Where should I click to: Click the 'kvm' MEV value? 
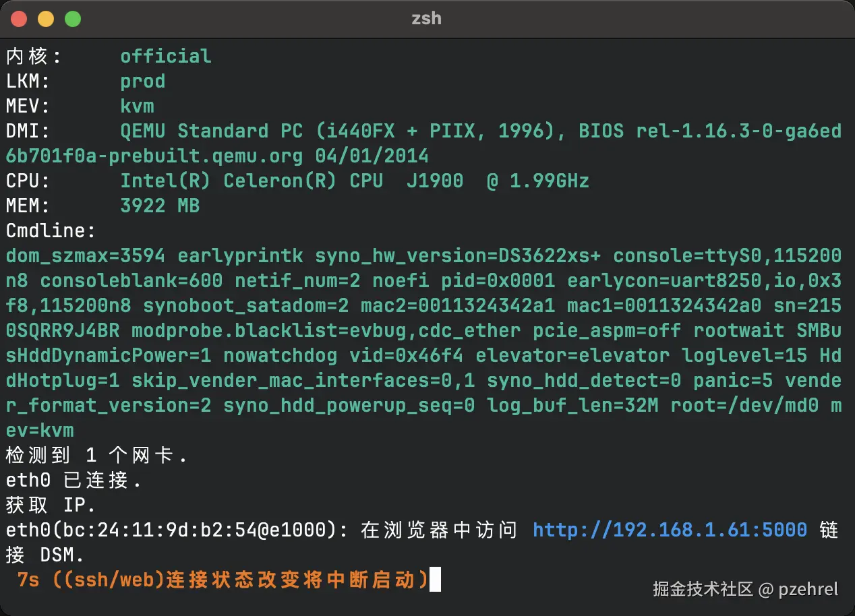(137, 106)
